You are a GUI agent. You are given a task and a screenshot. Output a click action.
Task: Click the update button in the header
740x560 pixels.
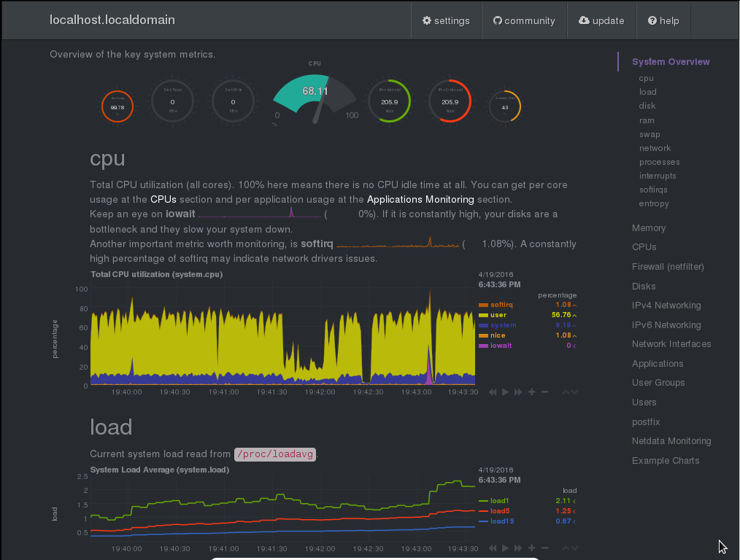pyautogui.click(x=601, y=20)
